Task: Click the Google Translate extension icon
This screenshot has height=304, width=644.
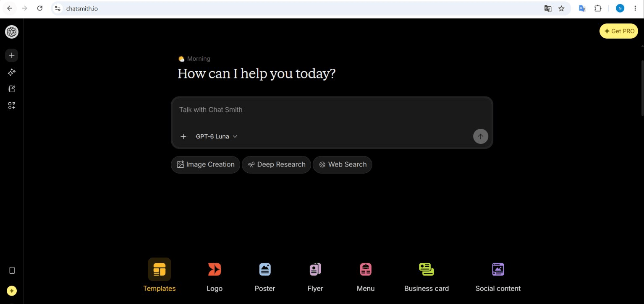Action: (x=582, y=8)
